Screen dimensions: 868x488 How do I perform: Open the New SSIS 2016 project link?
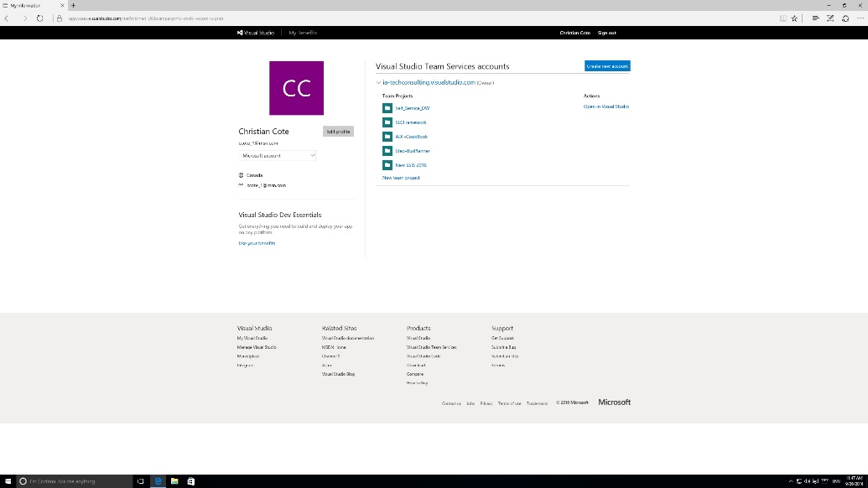pyautogui.click(x=411, y=165)
